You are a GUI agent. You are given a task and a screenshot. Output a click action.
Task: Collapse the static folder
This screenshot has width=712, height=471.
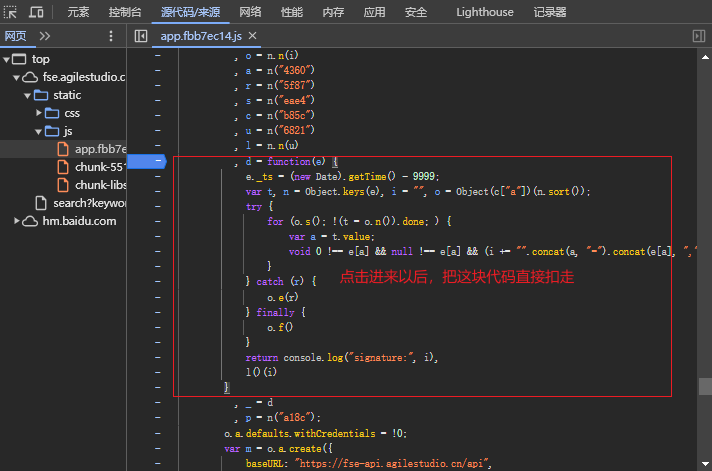[27, 95]
